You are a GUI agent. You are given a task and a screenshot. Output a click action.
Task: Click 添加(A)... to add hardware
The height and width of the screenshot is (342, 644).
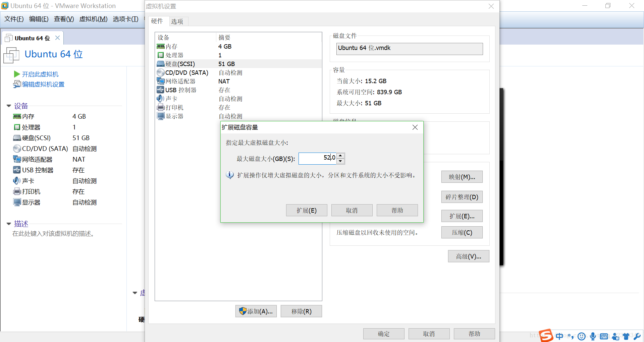tap(256, 311)
